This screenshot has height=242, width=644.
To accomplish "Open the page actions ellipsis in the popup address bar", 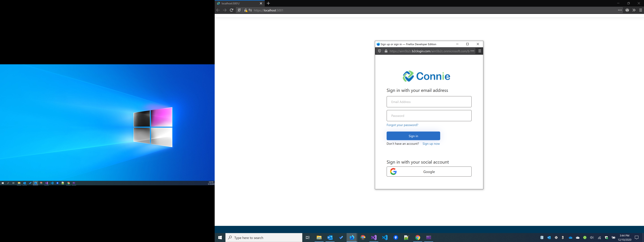I will (472, 51).
